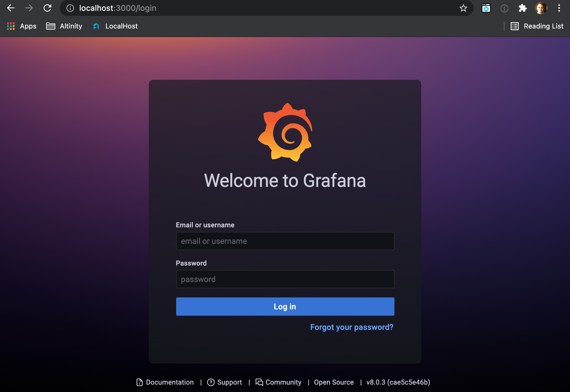This screenshot has width=570, height=392.
Task: Click the browser bookmark star icon
Action: pyautogui.click(x=463, y=8)
